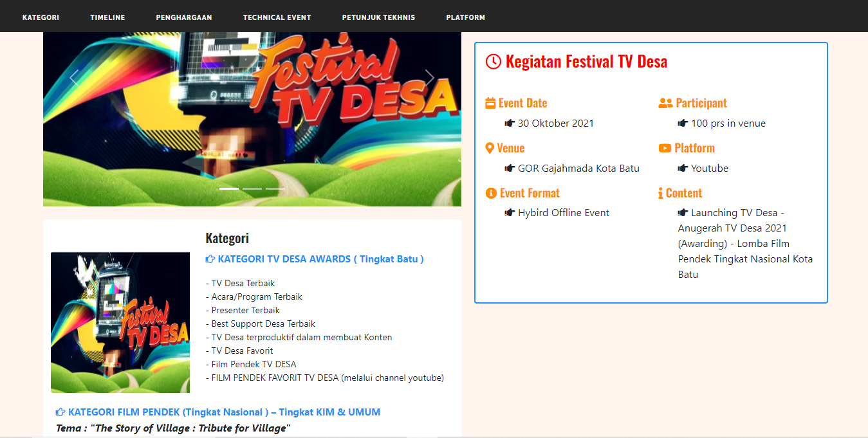Select PLATFORM in the top navigation
The image size is (868, 438).
click(x=466, y=17)
